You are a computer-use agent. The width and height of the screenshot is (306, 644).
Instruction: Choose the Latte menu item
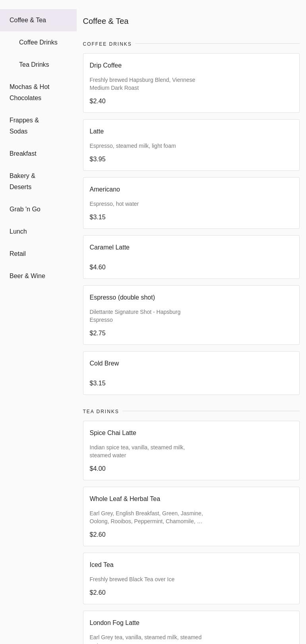click(191, 145)
